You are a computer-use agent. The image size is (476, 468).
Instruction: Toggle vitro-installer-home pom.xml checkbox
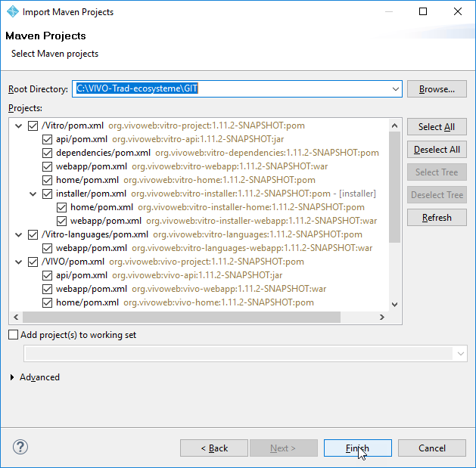point(61,207)
